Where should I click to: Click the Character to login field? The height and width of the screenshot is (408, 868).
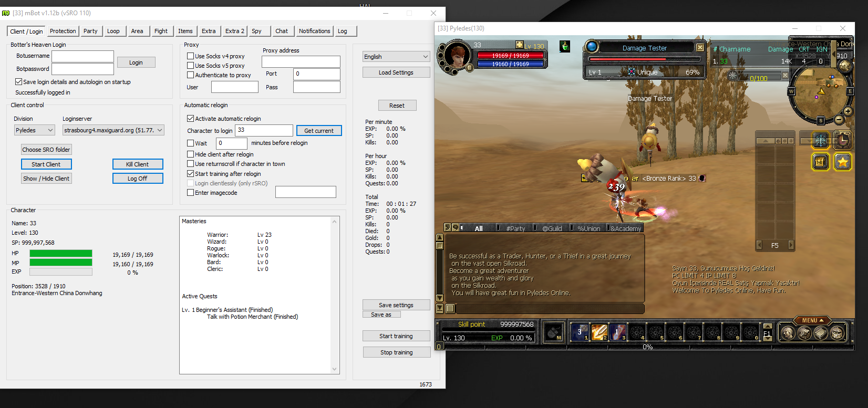coord(264,130)
